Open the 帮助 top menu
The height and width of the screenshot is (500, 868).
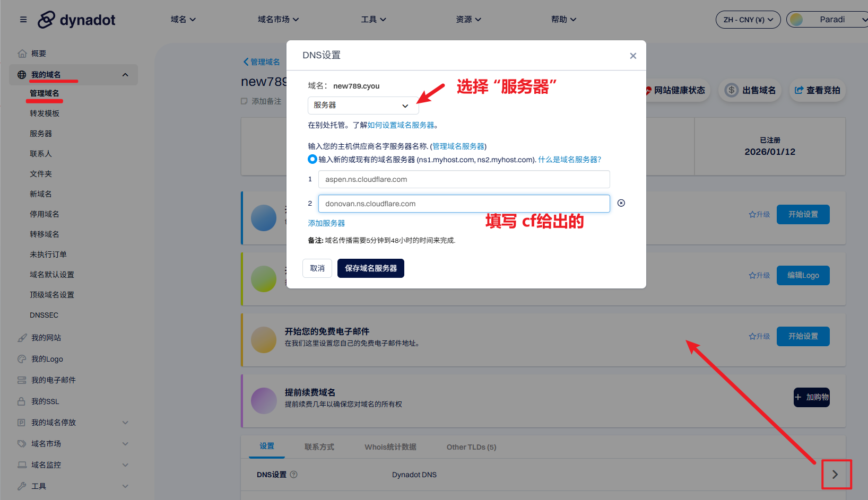(x=563, y=20)
